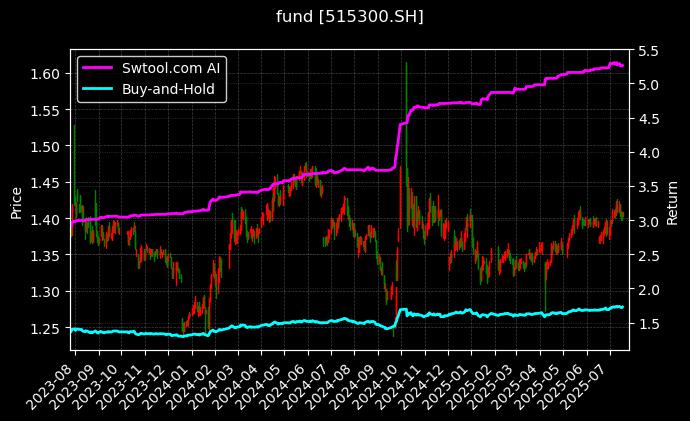Click the 1.40 price tick label
The image size is (690, 421).
tap(46, 219)
